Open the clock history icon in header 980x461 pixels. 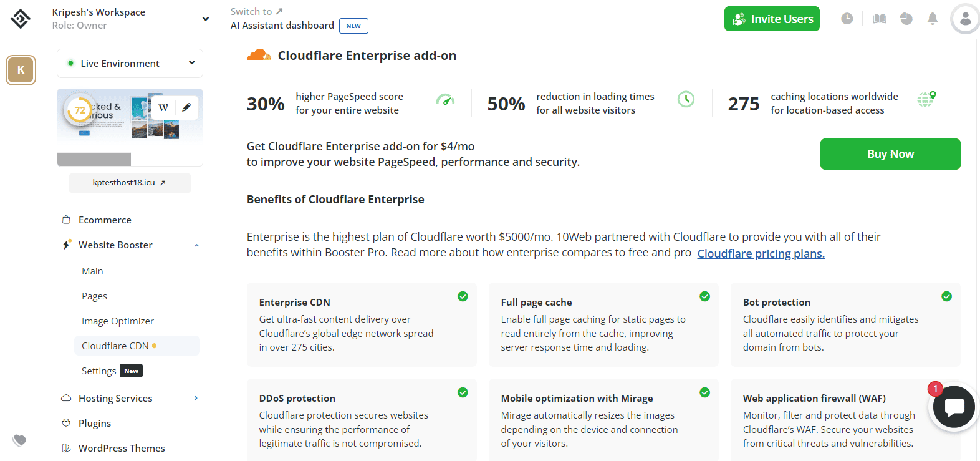[x=847, y=19]
